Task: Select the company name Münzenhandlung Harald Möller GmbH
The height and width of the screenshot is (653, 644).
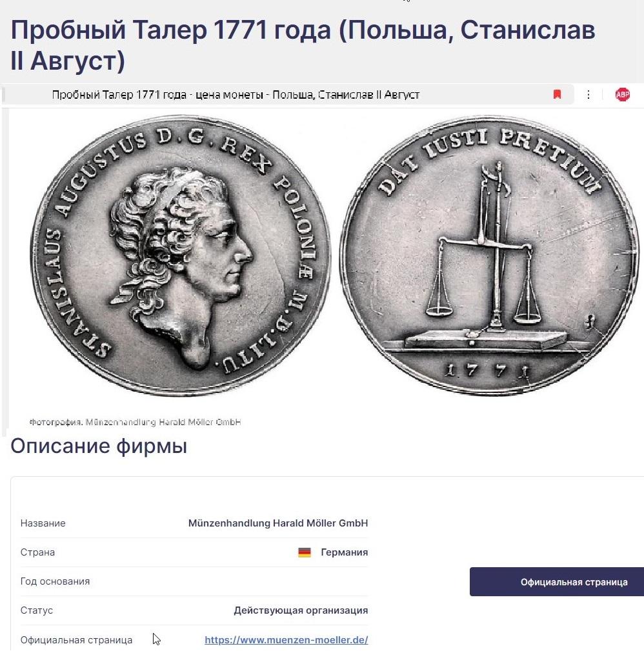Action: click(278, 523)
